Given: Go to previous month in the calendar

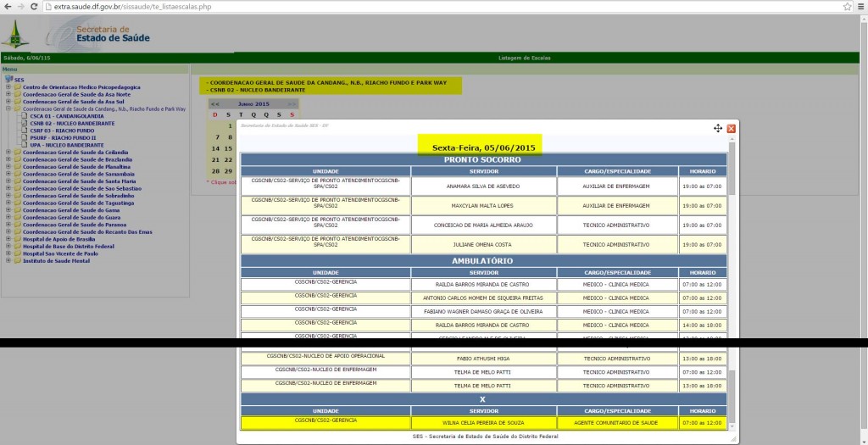Looking at the screenshot, I should [x=215, y=103].
